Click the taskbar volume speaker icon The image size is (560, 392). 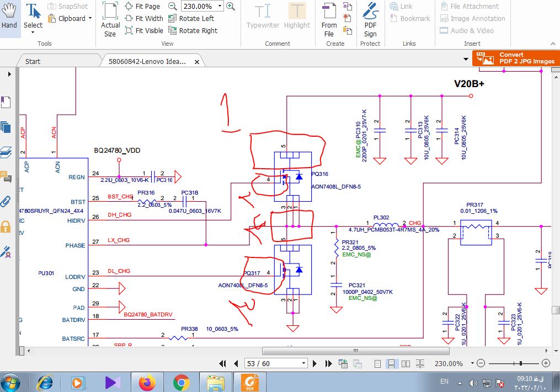tap(472, 383)
